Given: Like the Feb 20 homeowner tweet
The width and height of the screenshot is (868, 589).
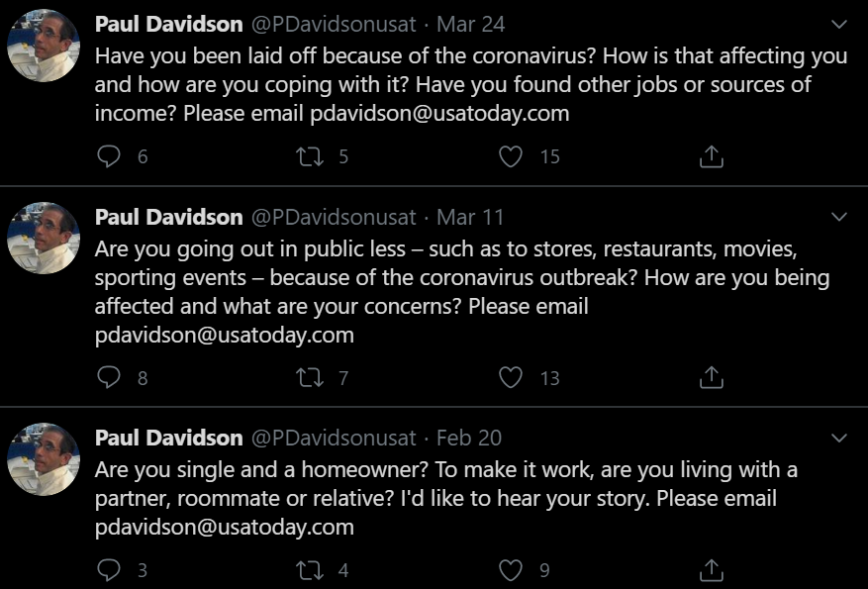Looking at the screenshot, I should pos(511,569).
